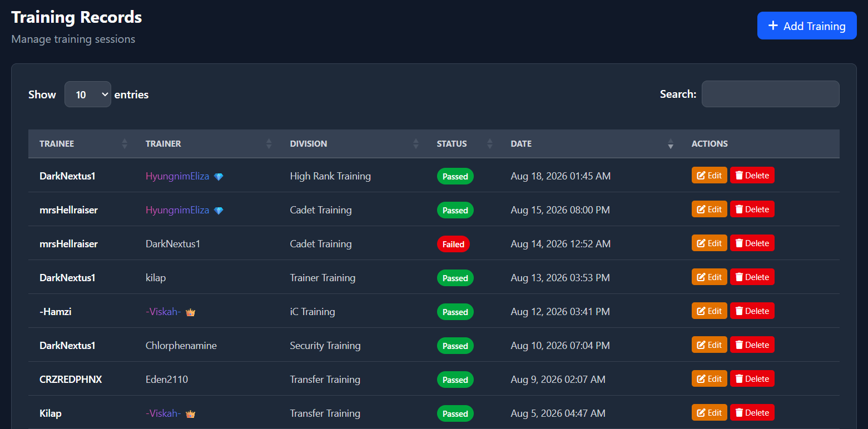The image size is (868, 429).
Task: Delete the Trainer Training record
Action: coord(752,277)
